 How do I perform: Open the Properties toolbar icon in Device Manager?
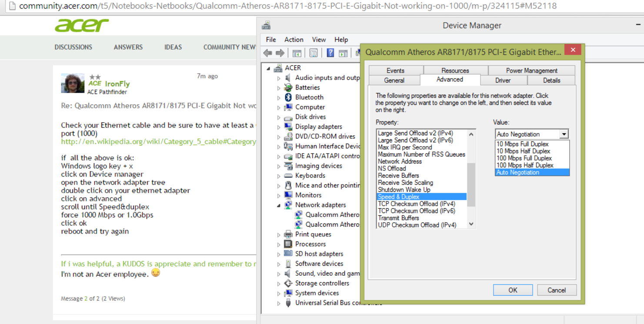tap(314, 53)
